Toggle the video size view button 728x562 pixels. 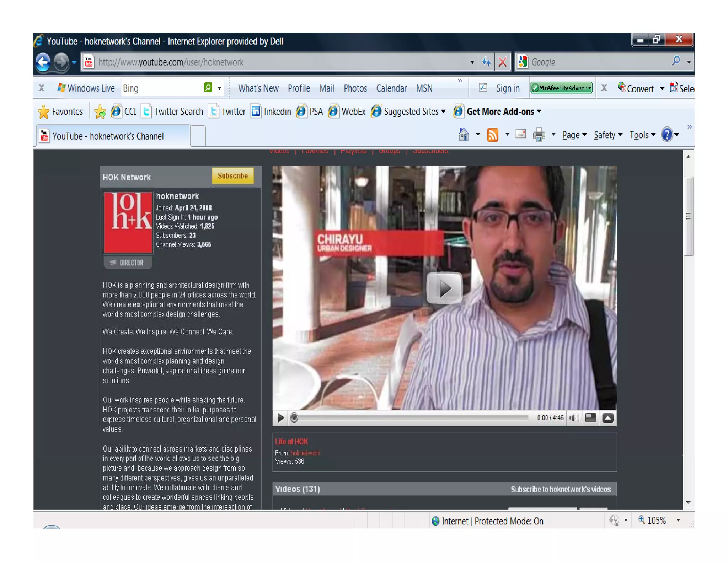[590, 418]
